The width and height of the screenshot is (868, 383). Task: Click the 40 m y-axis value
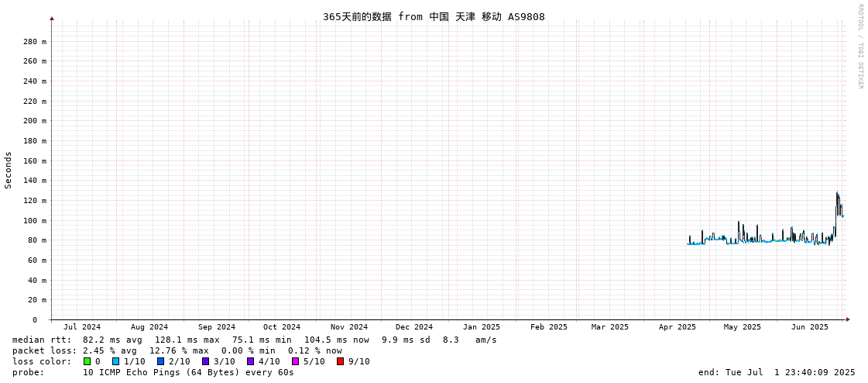point(36,280)
